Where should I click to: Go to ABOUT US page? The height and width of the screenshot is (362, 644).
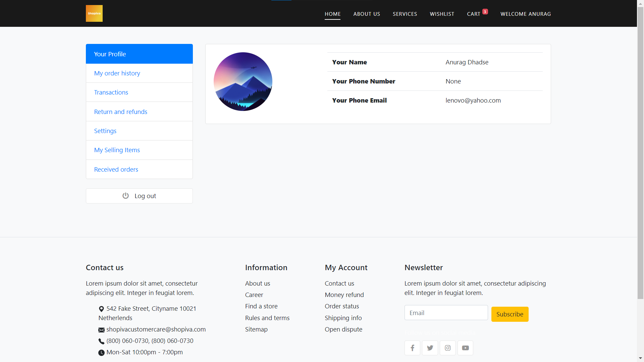367,14
